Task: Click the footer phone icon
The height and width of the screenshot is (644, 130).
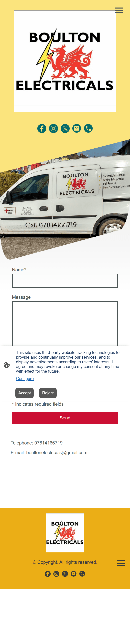Action: (x=82, y=574)
